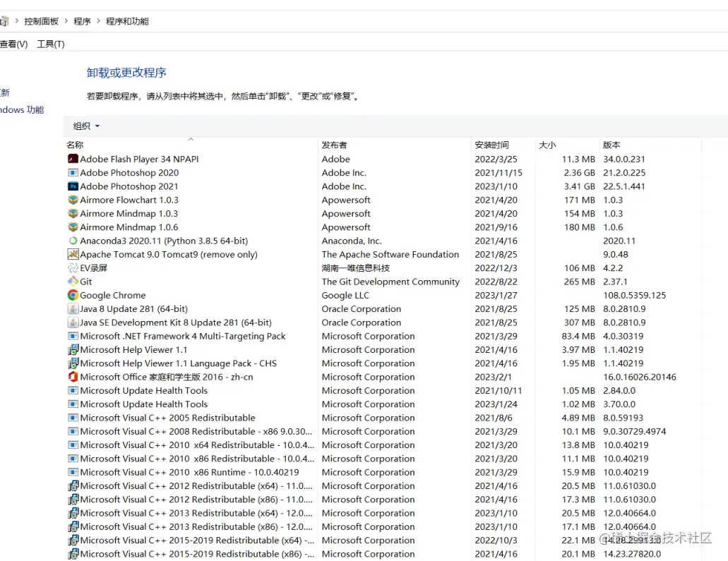Click version 9.0.30729.4974
Image resolution: width=728 pixels, height=561 pixels.
coord(634,431)
